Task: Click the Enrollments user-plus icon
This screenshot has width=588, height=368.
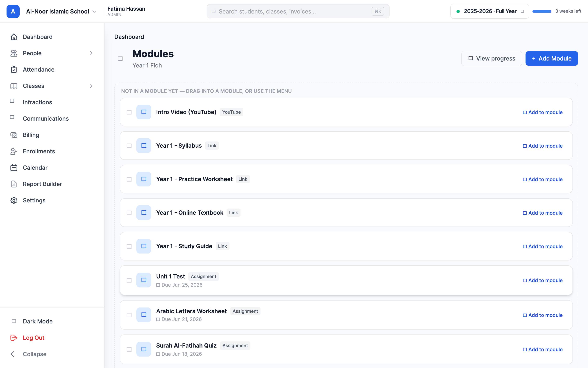Action: pos(14,151)
